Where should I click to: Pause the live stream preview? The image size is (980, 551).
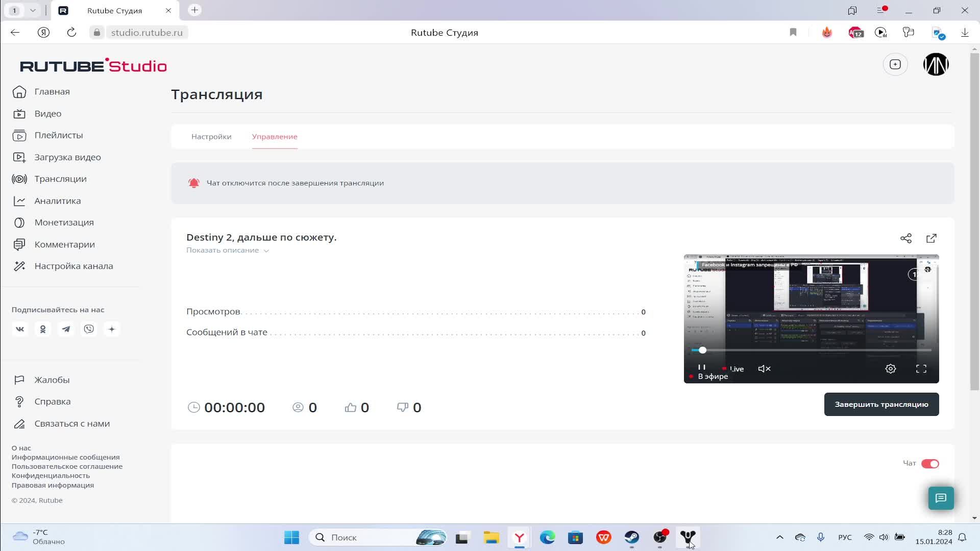click(x=701, y=367)
